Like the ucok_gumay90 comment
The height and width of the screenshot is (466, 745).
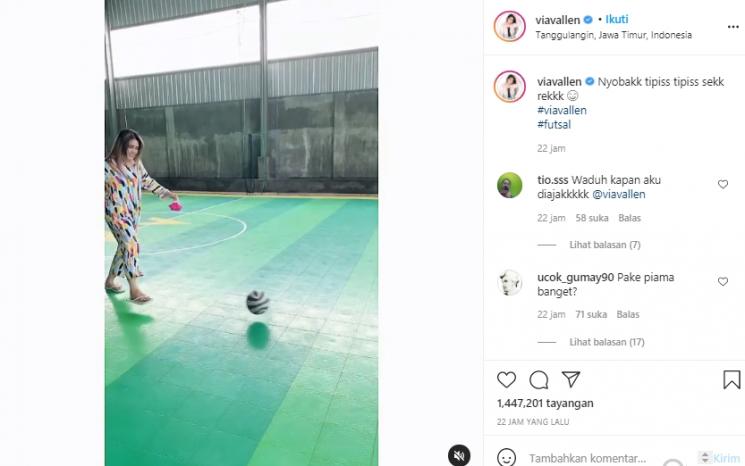(x=723, y=282)
